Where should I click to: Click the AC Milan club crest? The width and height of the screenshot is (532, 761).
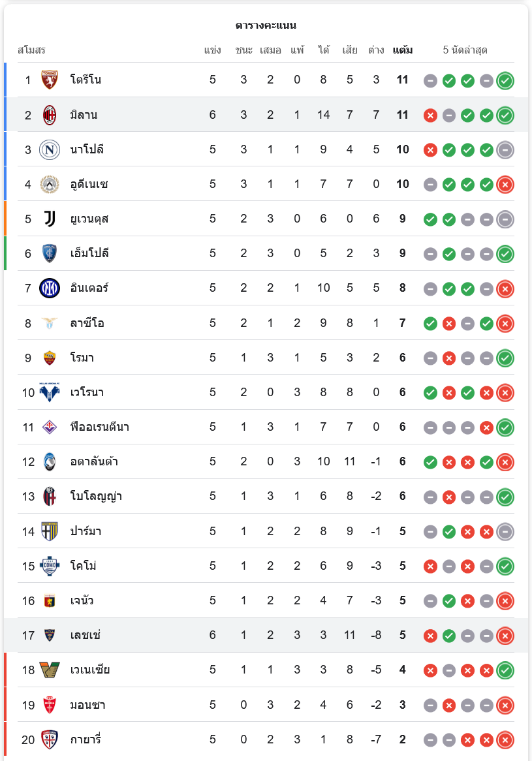pyautogui.click(x=50, y=115)
